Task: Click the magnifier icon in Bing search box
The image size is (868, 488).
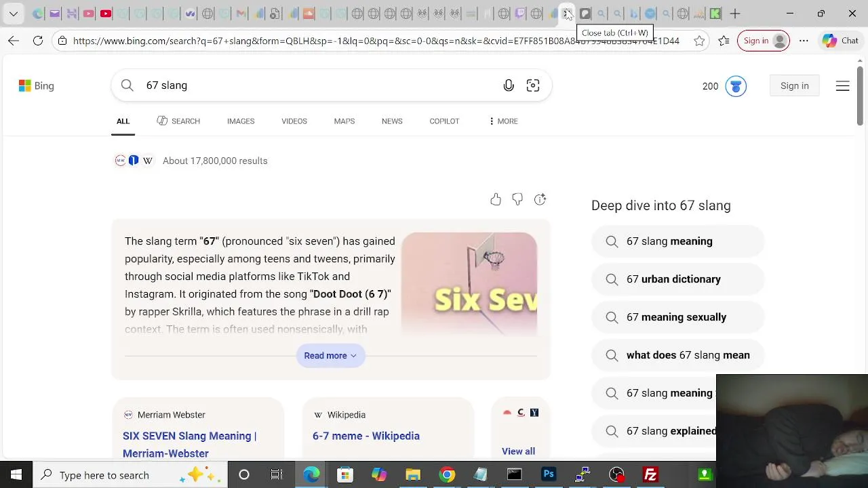Action: click(127, 85)
